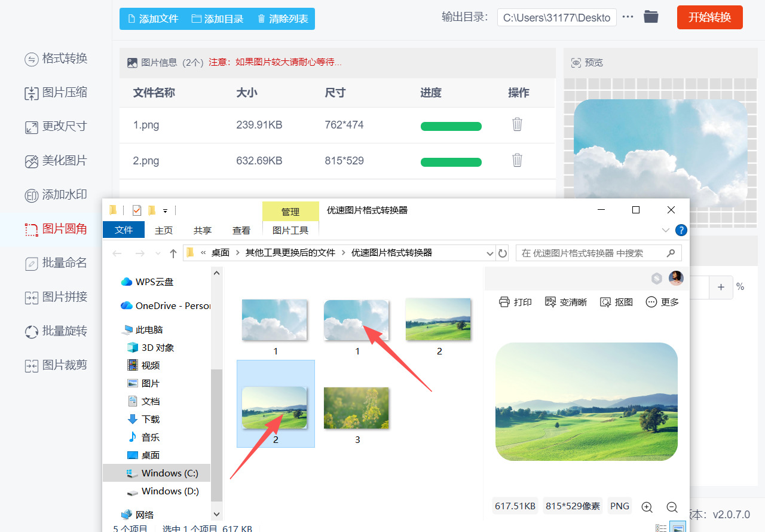
Task: Click the 762*474 dimension cell
Action: (x=344, y=126)
